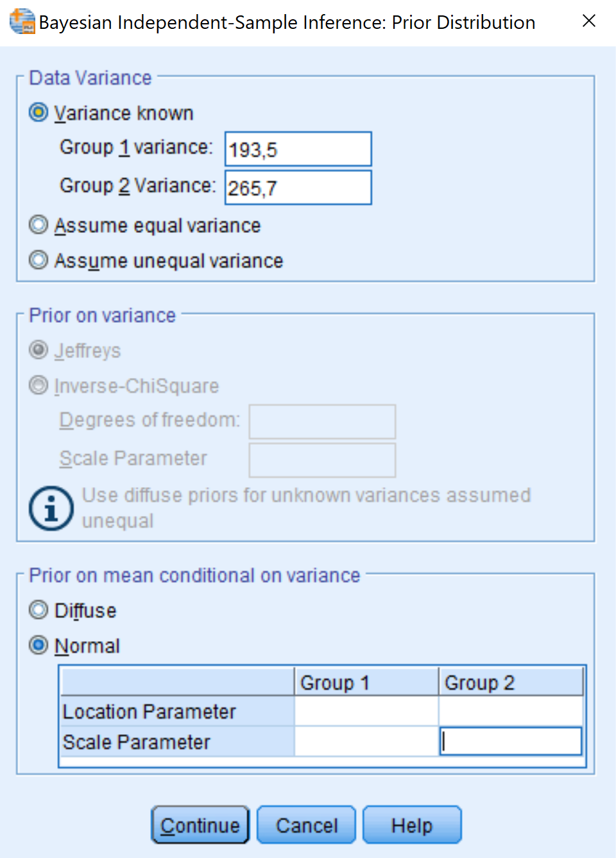Click the Group 1 variance field
Viewport: 616px width, 858px height.
coord(298,149)
